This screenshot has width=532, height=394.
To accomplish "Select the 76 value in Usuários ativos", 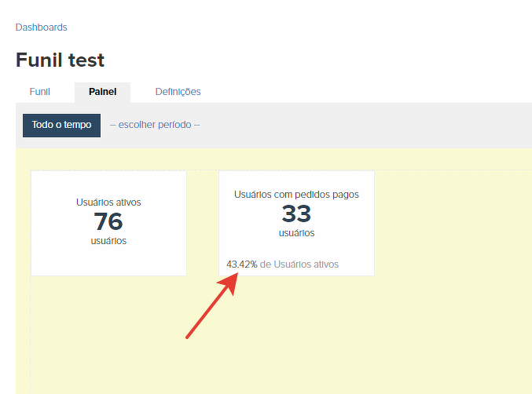I will point(108,221).
